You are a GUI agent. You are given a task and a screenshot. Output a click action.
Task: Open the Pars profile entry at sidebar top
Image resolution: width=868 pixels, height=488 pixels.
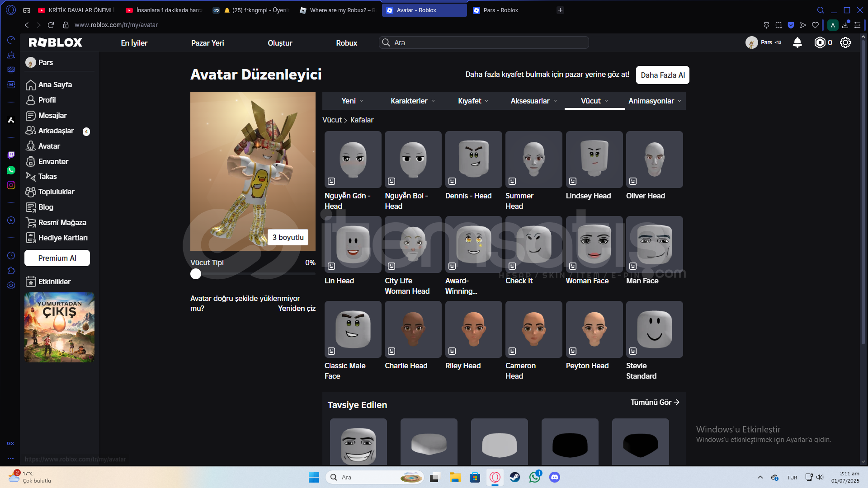point(40,62)
